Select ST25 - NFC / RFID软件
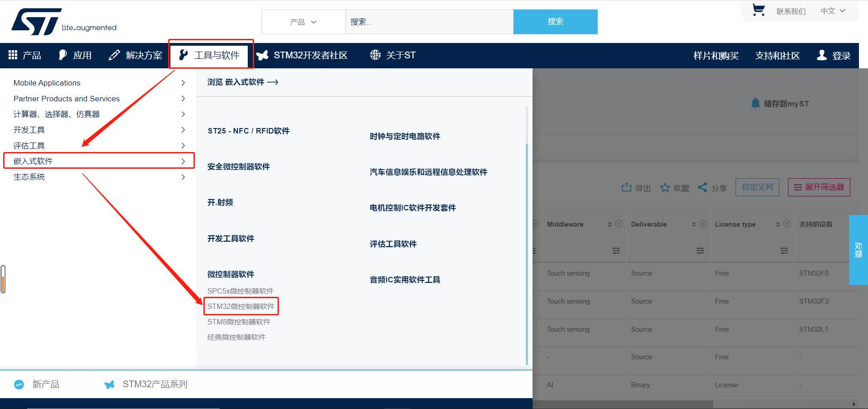The height and width of the screenshot is (409, 868). (x=249, y=131)
